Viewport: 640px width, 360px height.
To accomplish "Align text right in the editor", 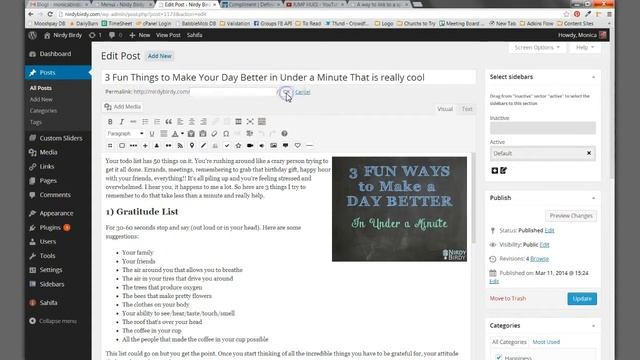I will (x=203, y=122).
